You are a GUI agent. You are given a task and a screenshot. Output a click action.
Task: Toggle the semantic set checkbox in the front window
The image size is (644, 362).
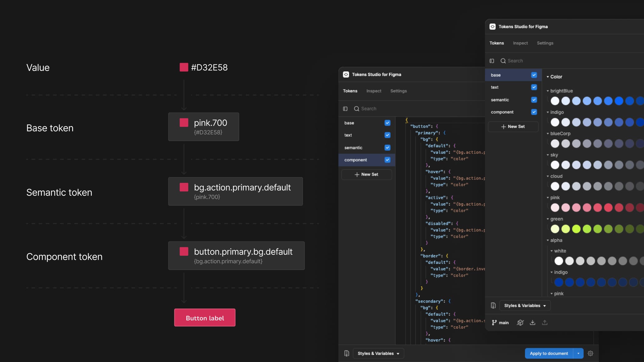pyautogui.click(x=534, y=100)
